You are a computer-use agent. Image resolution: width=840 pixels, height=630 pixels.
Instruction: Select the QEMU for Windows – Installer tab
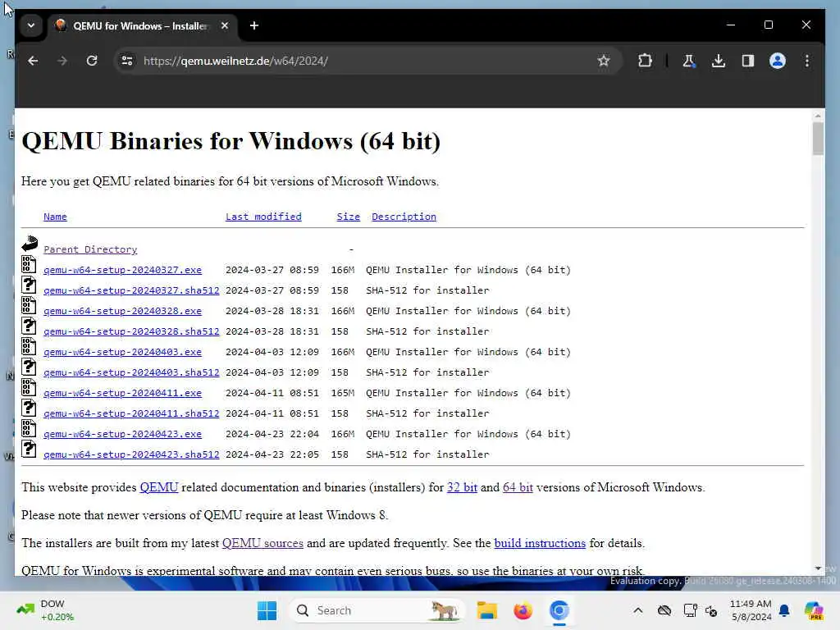[x=141, y=25]
